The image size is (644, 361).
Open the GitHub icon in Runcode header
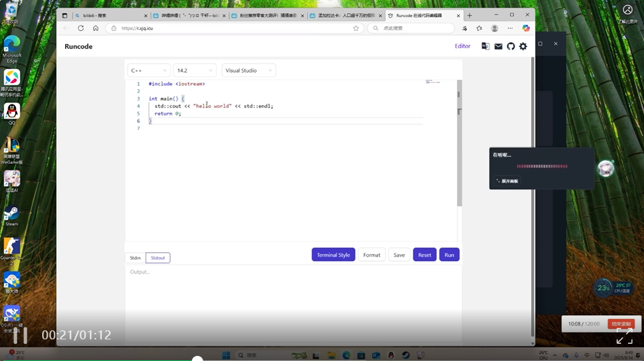click(510, 46)
